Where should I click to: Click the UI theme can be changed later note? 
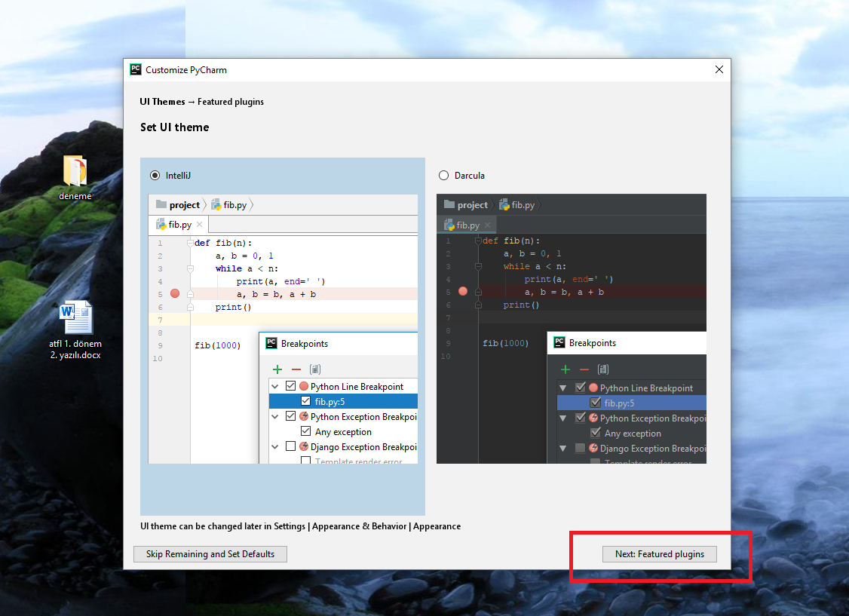click(301, 526)
